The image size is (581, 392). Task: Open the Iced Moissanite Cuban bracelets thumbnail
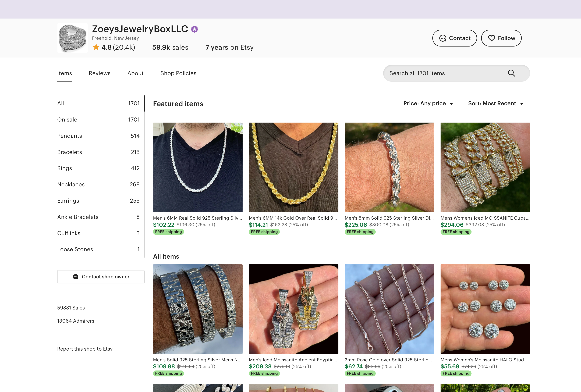485,167
